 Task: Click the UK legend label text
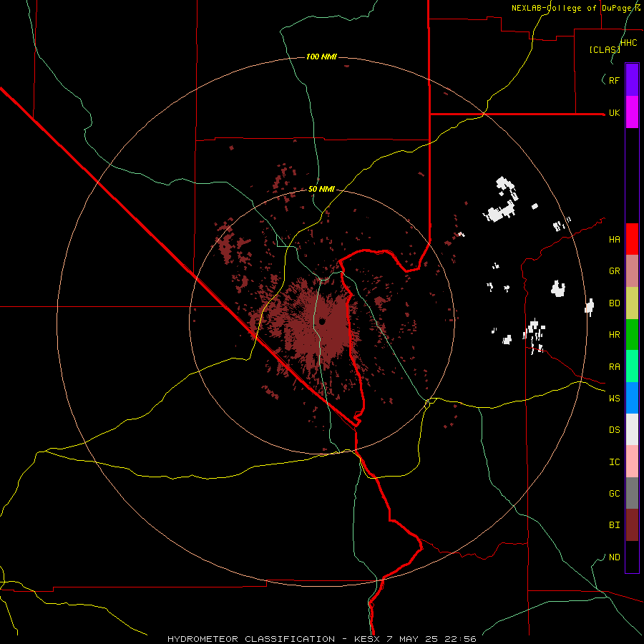click(x=614, y=112)
